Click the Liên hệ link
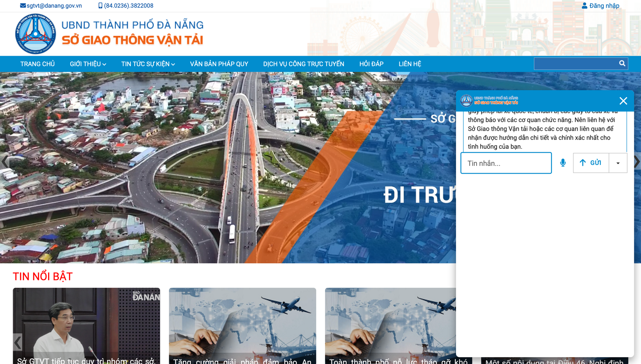Screen dimensions: 641x364 tap(410, 64)
